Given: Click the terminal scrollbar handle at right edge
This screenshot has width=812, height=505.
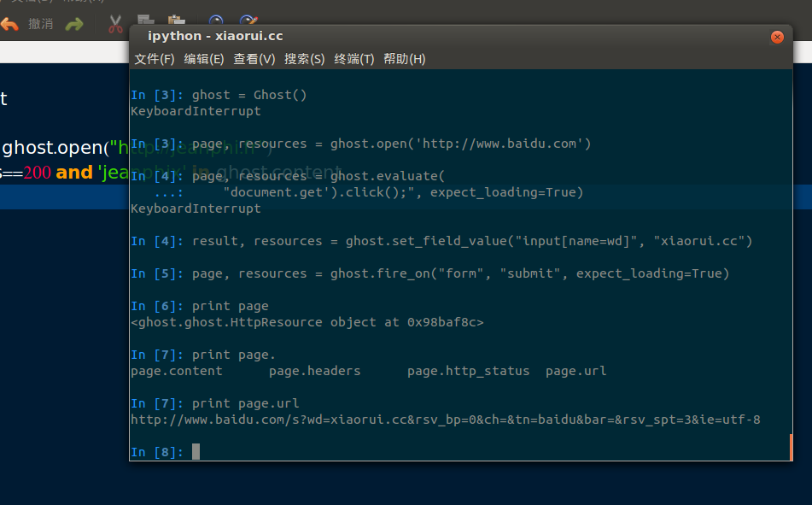Looking at the screenshot, I should [x=791, y=447].
